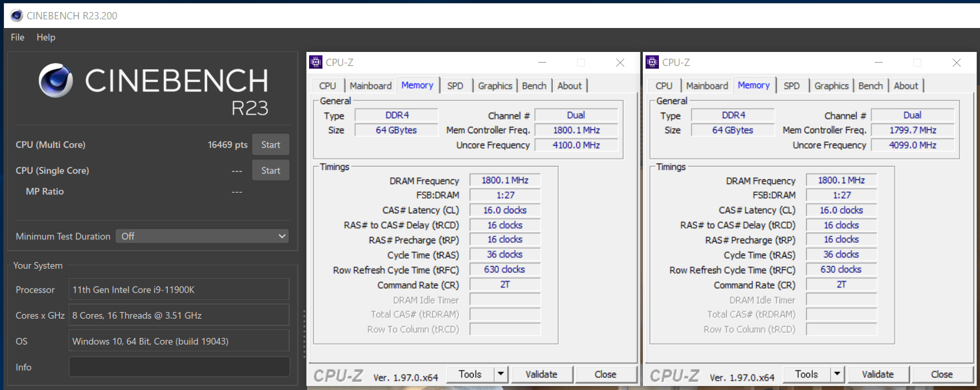Open Graphics tab in right CPU-Z window
The width and height of the screenshot is (980, 390).
click(831, 86)
